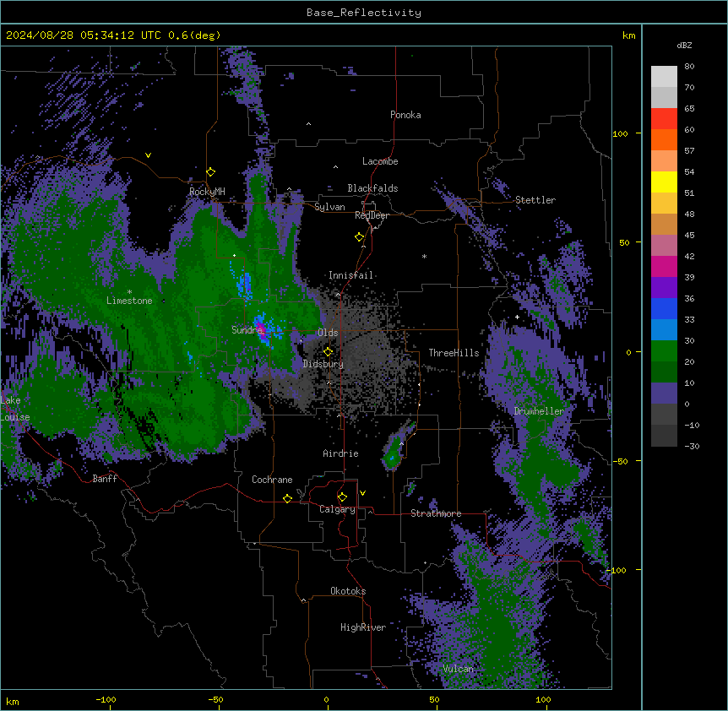This screenshot has width=728, height=711.
Task: Choose the dark orange 57-60 dBZ swatch
Action: (x=664, y=139)
